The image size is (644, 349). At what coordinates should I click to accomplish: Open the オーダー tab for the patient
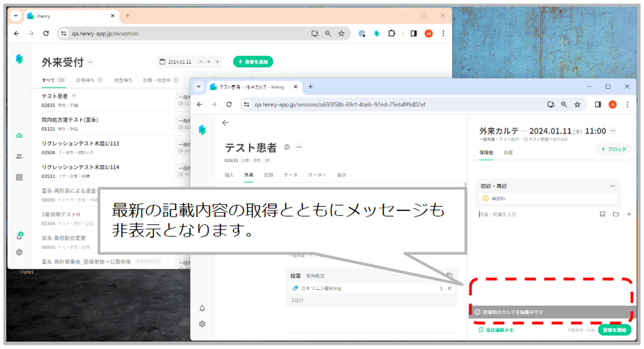317,175
